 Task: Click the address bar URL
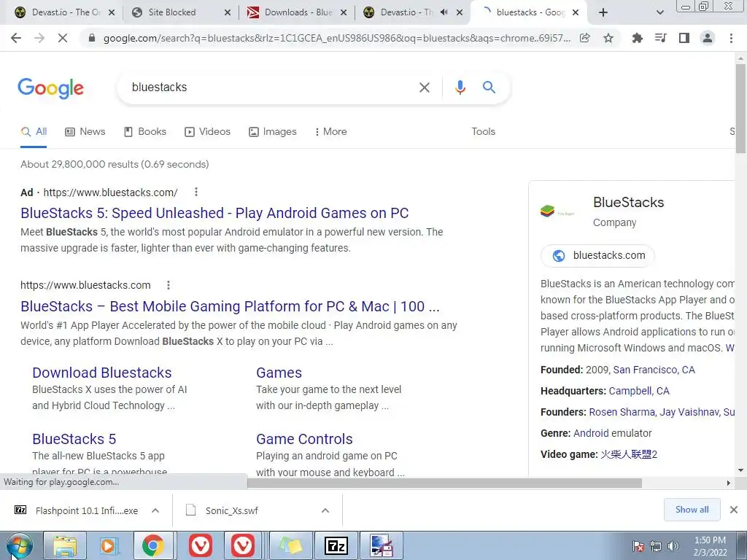pyautogui.click(x=336, y=38)
